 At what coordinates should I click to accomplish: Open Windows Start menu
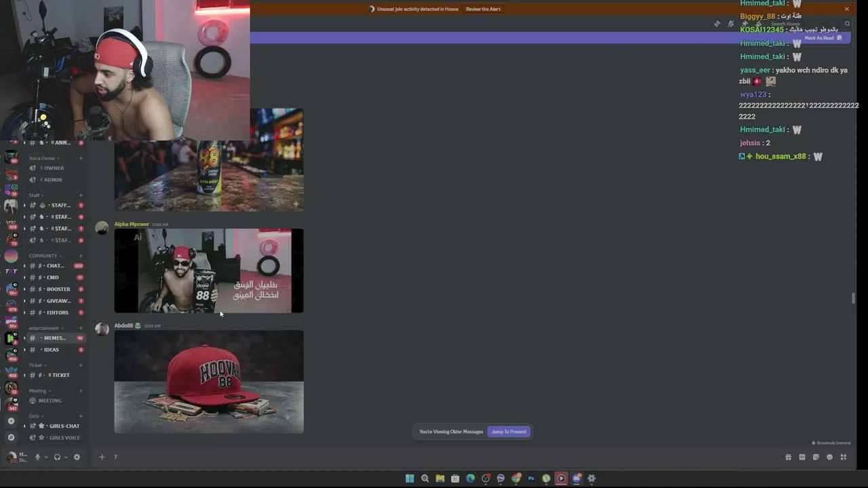point(410,479)
